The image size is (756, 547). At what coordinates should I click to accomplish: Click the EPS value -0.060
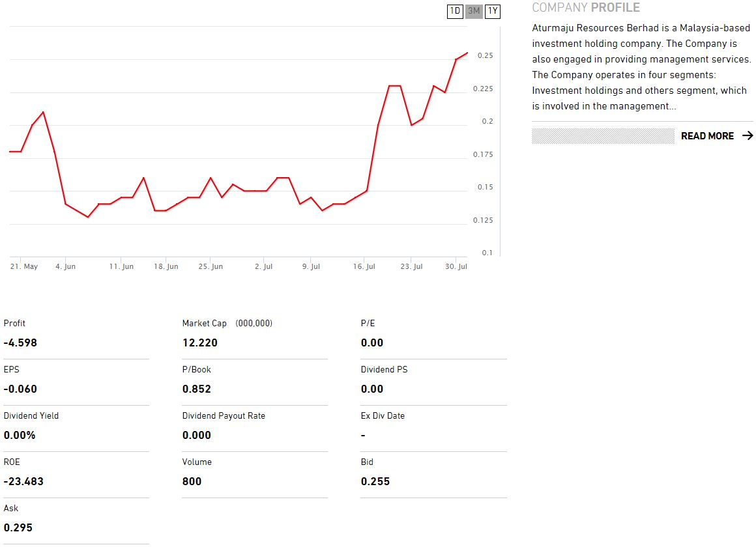pos(20,389)
